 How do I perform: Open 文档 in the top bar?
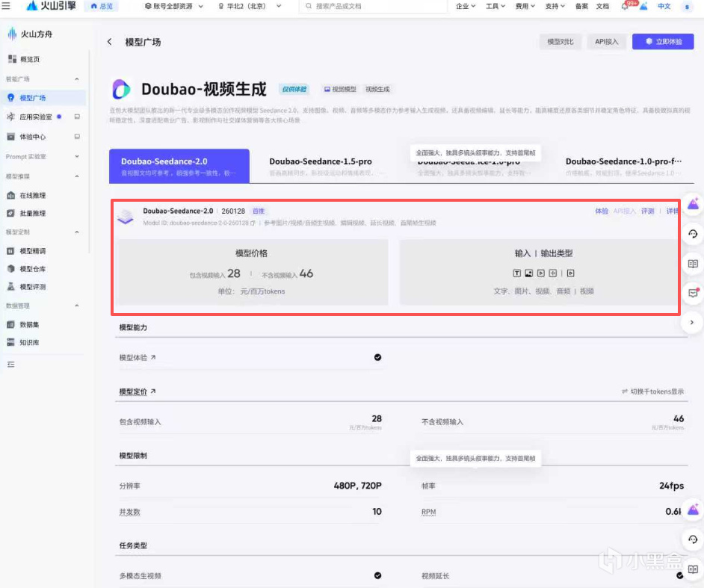pos(602,6)
